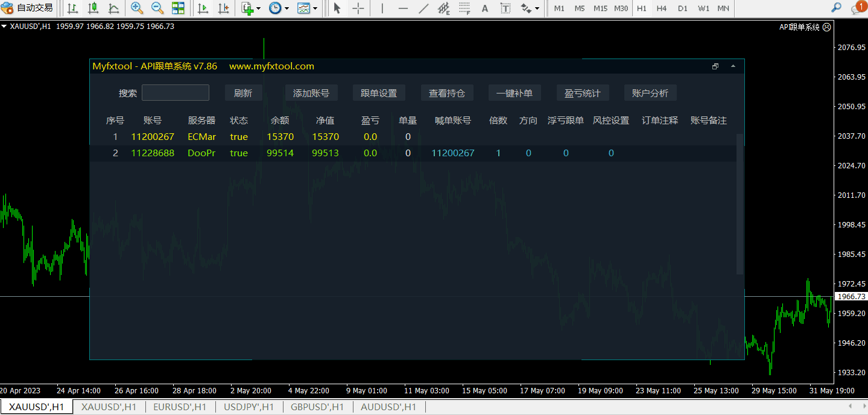Open the arrows objects dropdown arrow
Screen dimensions: 868x415
537,8
